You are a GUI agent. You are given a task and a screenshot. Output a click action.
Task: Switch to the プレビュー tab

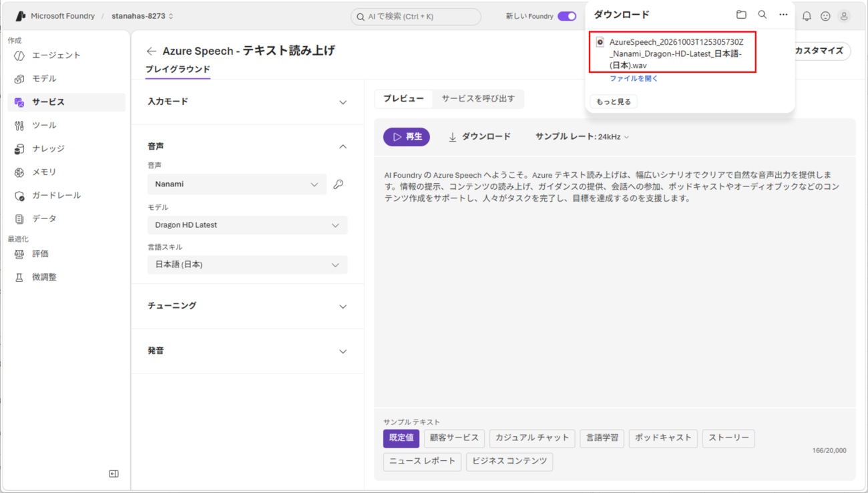tap(403, 99)
